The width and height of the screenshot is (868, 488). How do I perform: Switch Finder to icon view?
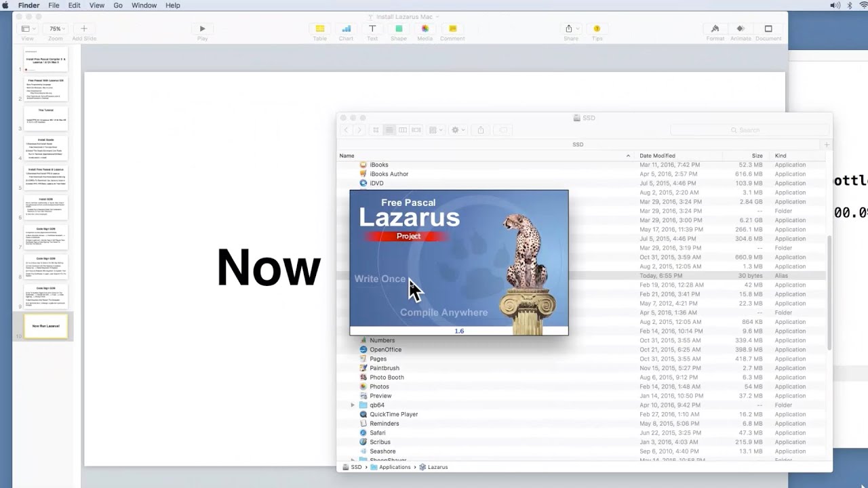[376, 130]
